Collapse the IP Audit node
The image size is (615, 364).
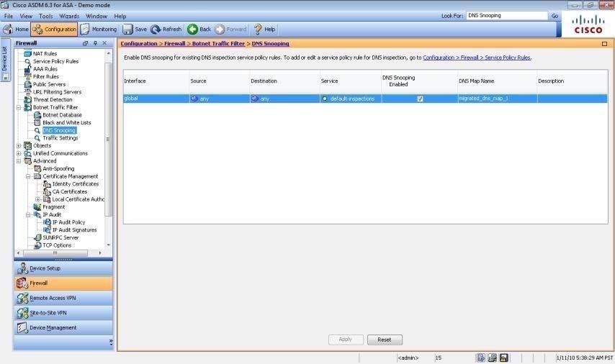click(x=28, y=214)
